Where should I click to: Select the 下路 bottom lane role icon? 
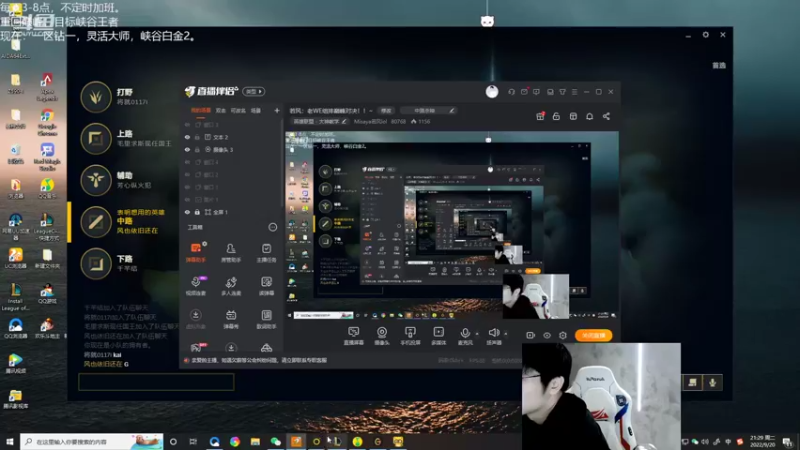click(x=95, y=264)
